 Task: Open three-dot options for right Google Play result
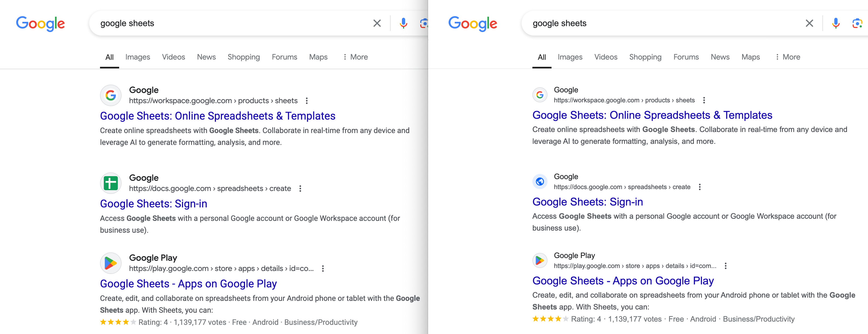pyautogui.click(x=725, y=266)
